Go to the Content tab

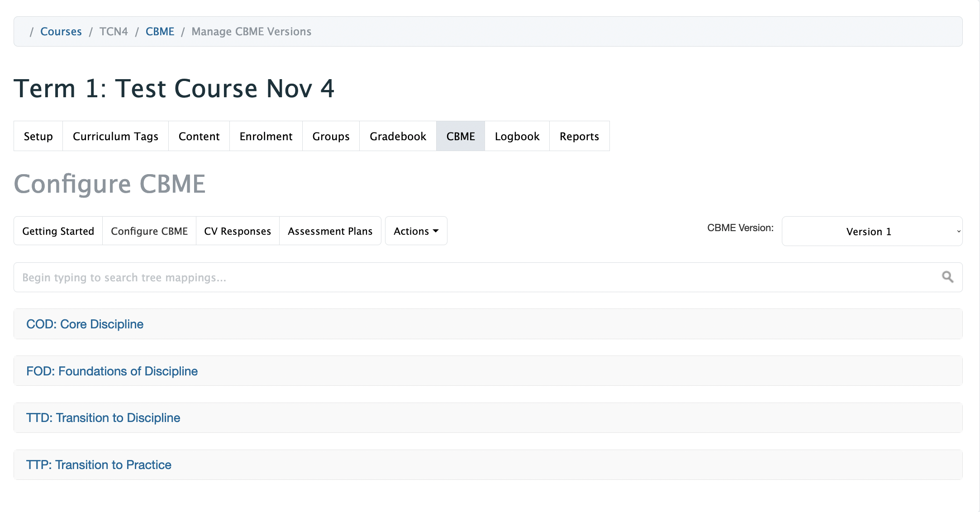[x=199, y=136]
